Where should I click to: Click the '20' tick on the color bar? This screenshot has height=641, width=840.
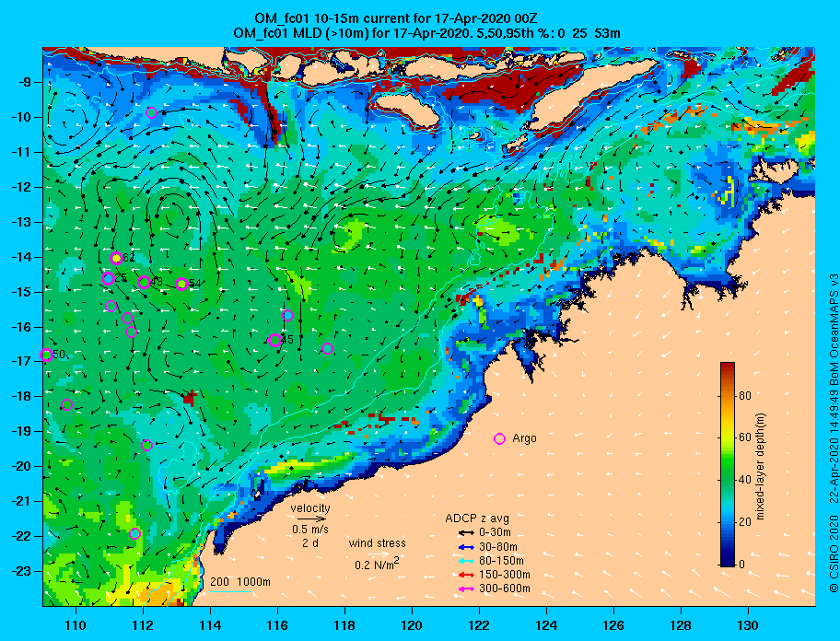pyautogui.click(x=745, y=522)
